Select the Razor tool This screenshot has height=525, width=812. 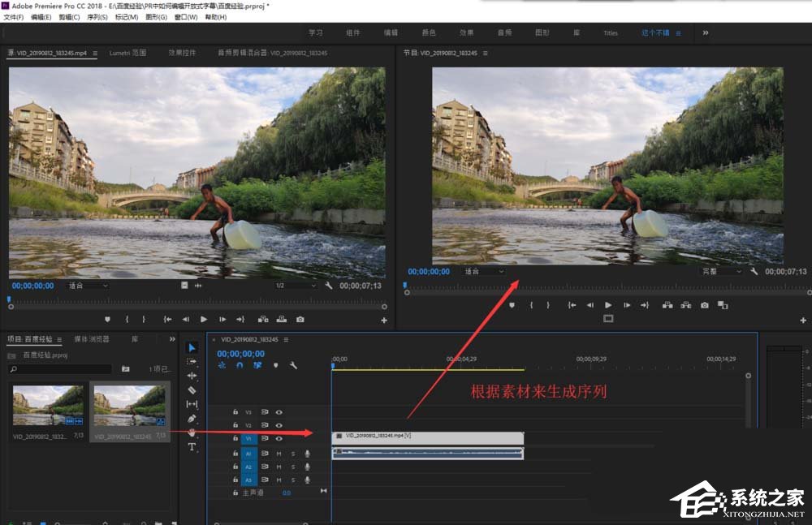pyautogui.click(x=192, y=390)
